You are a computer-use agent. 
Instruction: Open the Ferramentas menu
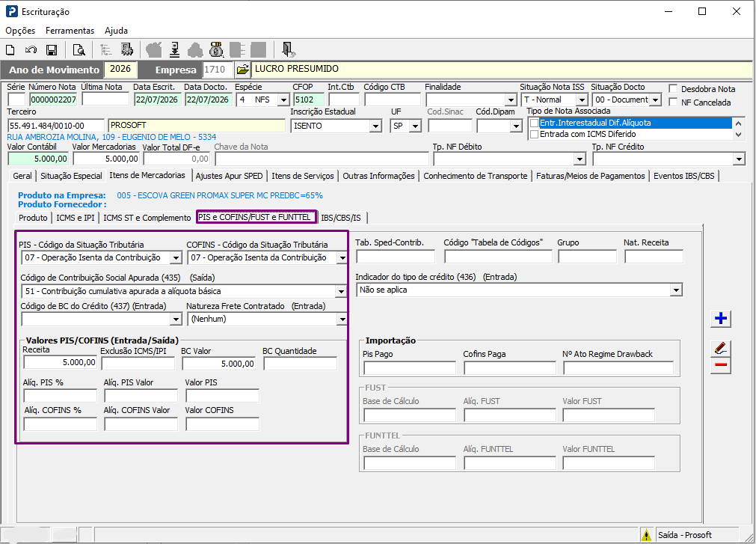[x=70, y=31]
